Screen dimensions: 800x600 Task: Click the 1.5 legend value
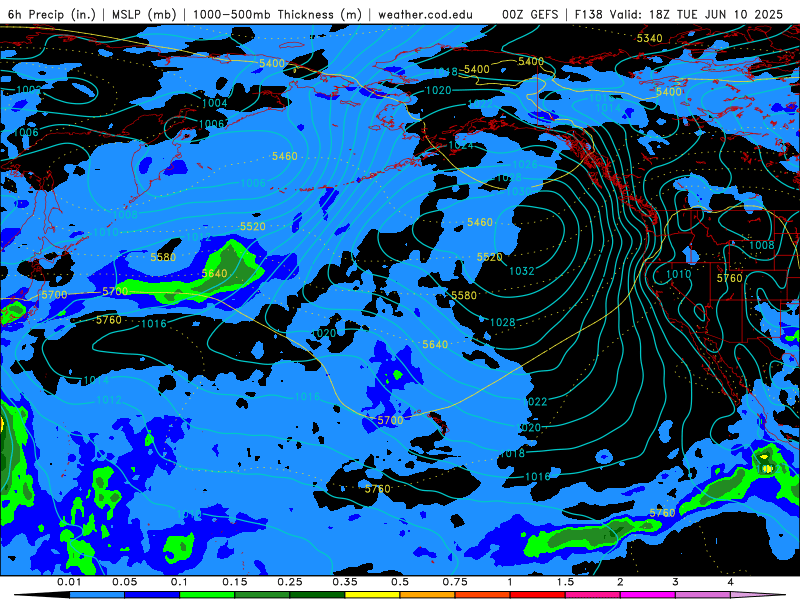point(565,582)
